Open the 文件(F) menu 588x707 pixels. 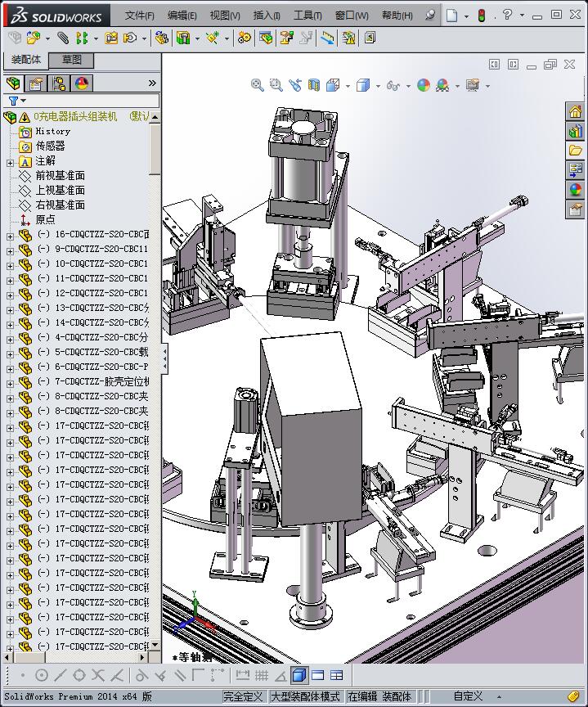click(x=139, y=16)
